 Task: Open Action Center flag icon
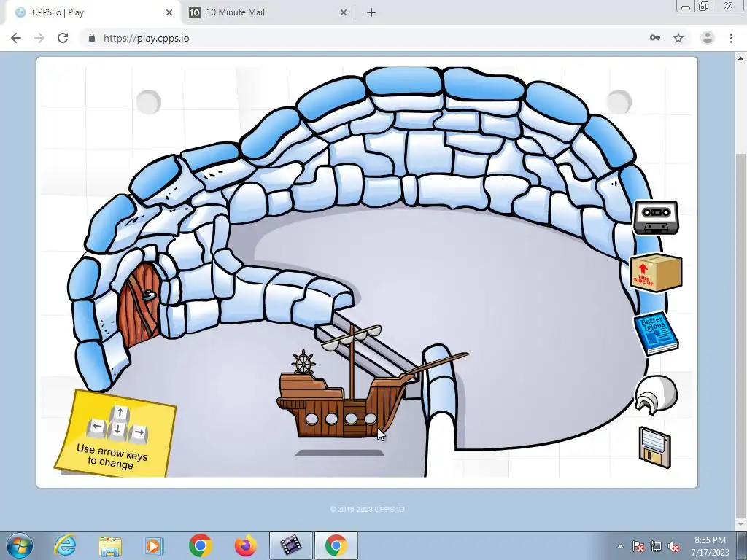coord(638,547)
